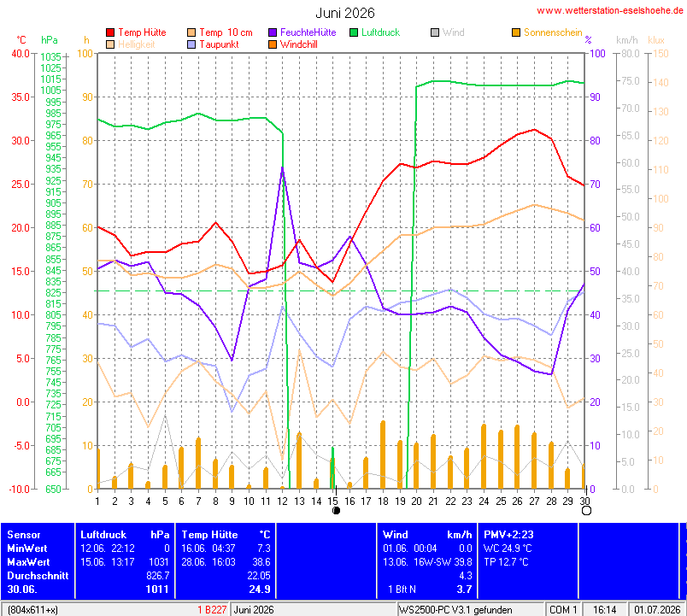
Task: Click the Windchill legend label
Action: point(299,44)
